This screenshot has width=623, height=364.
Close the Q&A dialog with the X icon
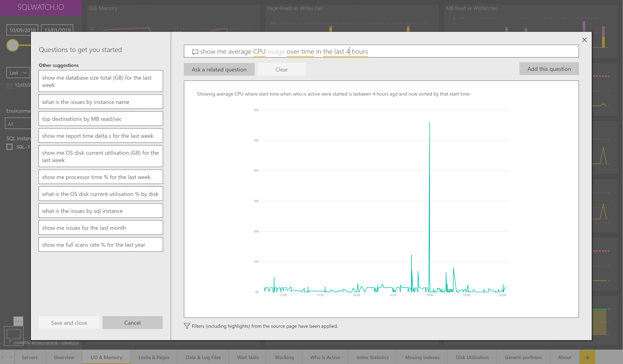point(584,40)
